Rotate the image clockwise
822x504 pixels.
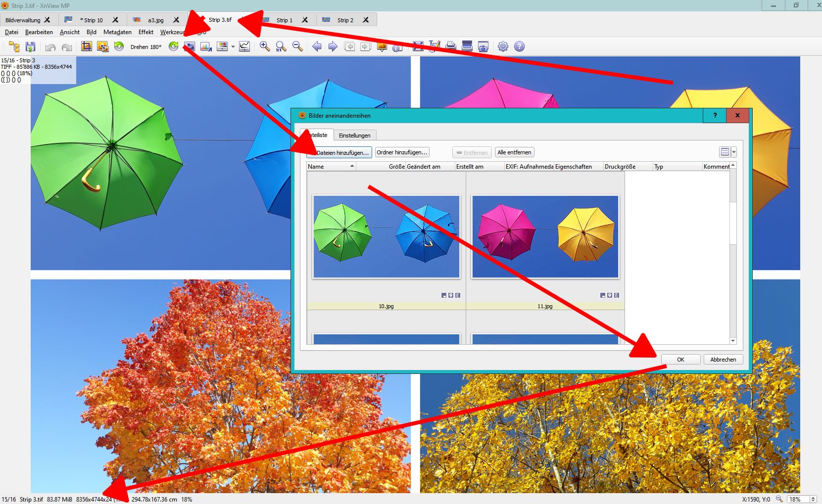point(173,46)
